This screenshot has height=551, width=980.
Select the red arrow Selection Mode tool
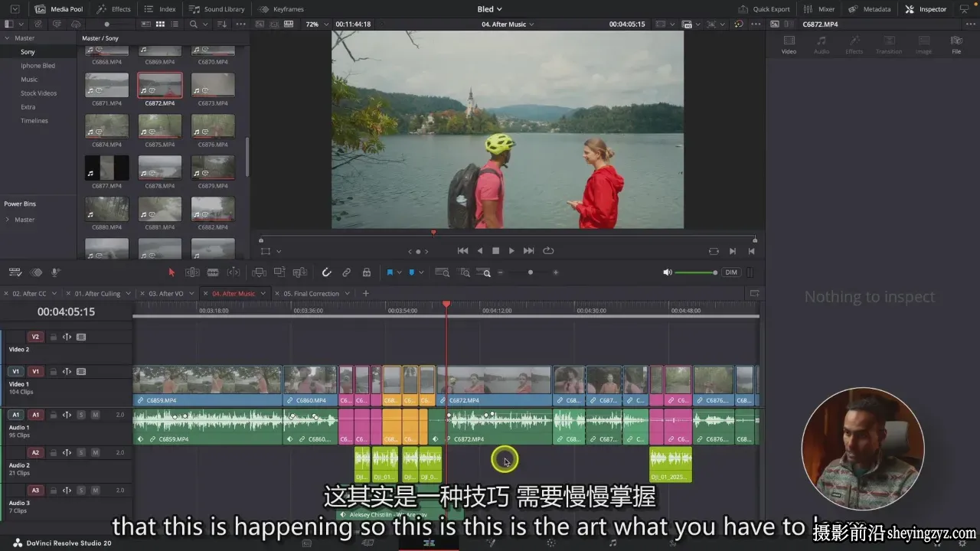(x=171, y=272)
